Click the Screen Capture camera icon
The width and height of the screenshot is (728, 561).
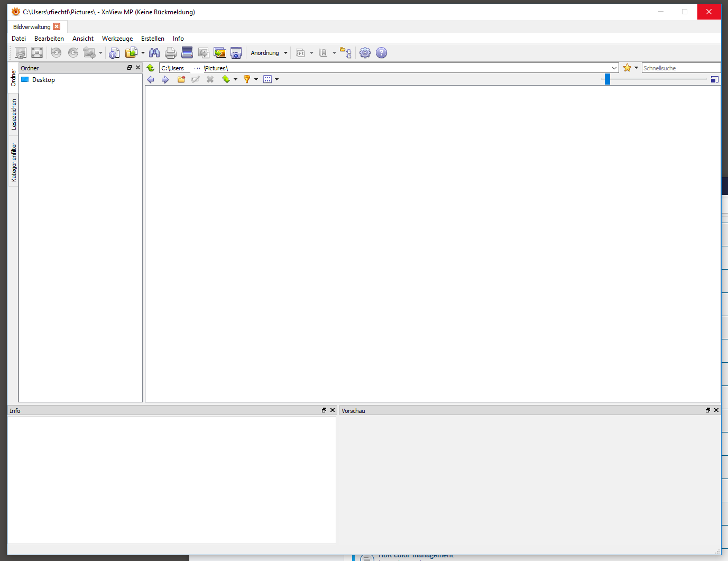click(x=236, y=53)
